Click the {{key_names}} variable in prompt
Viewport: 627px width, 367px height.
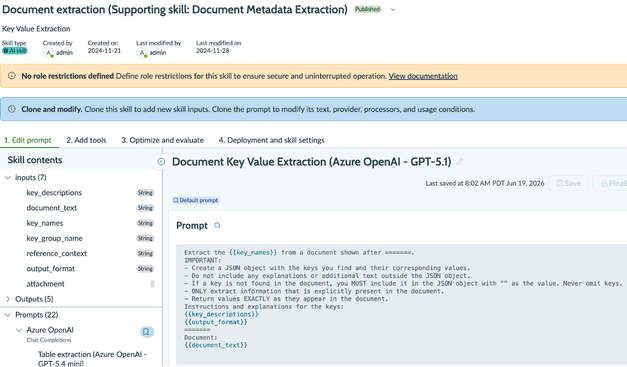(253, 253)
